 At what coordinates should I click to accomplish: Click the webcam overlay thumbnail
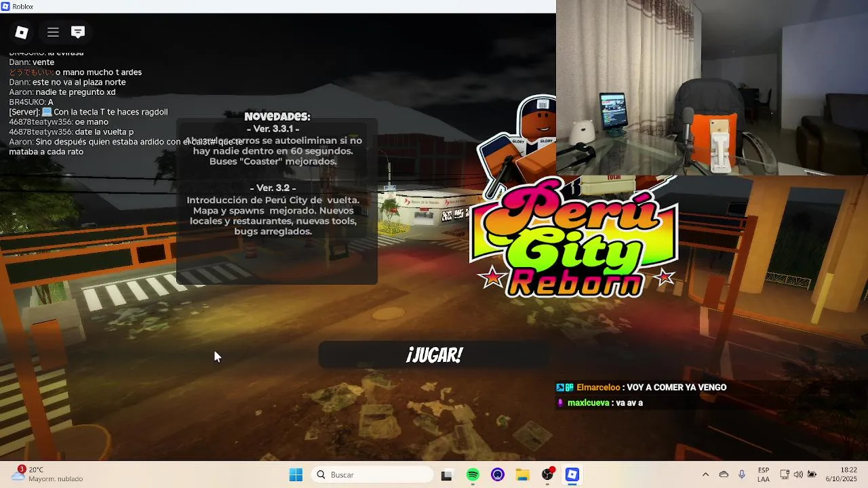[712, 87]
